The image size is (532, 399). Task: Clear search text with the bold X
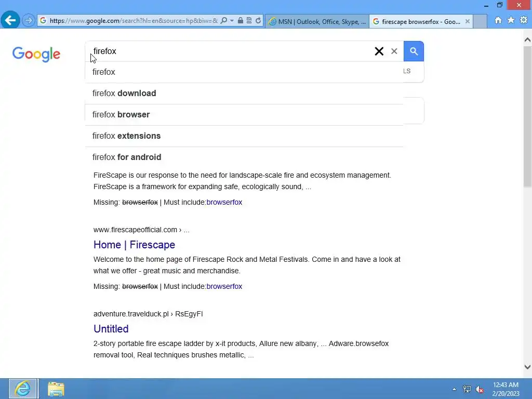[379, 51]
